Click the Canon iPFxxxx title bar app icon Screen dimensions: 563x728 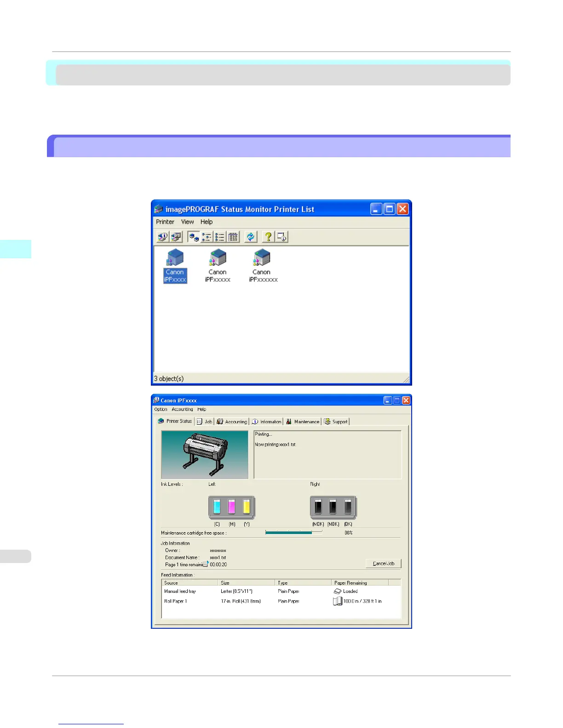(156, 400)
